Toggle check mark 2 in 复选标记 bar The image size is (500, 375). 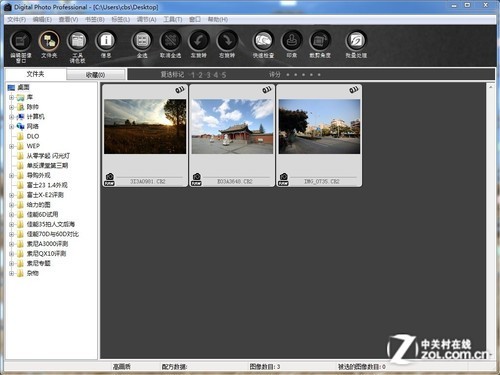tap(200, 75)
